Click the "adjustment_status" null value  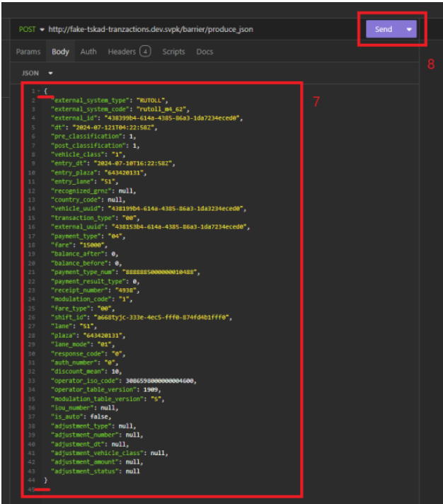tap(132, 471)
